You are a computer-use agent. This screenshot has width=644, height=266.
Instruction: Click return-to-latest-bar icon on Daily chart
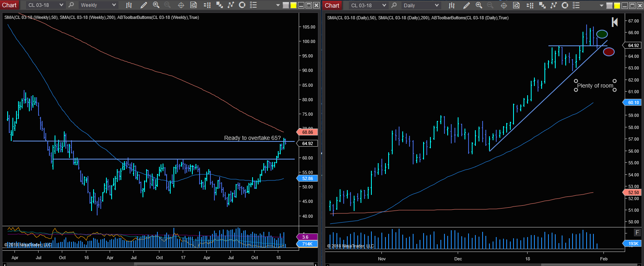pyautogui.click(x=615, y=22)
